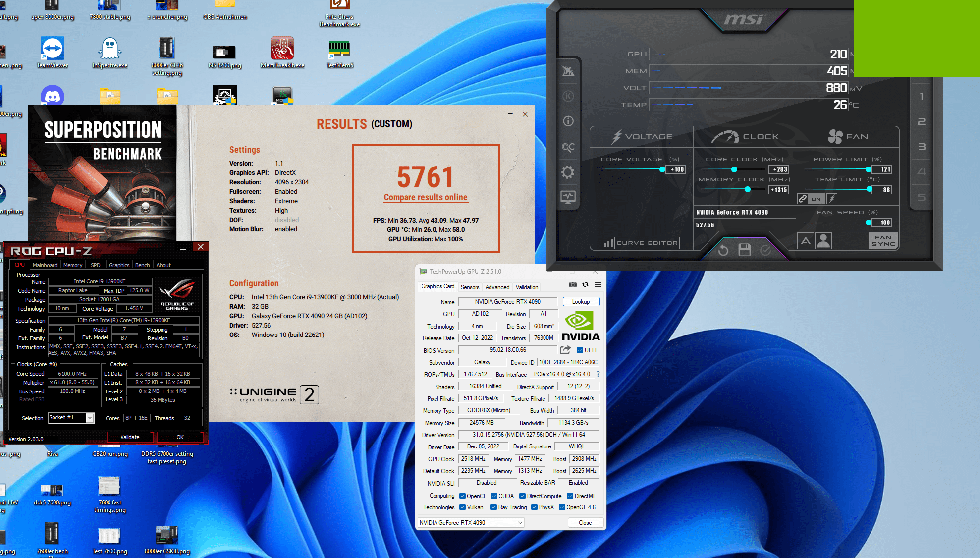
Task: Take a GPU-Z screenshot with camera icon
Action: click(572, 284)
